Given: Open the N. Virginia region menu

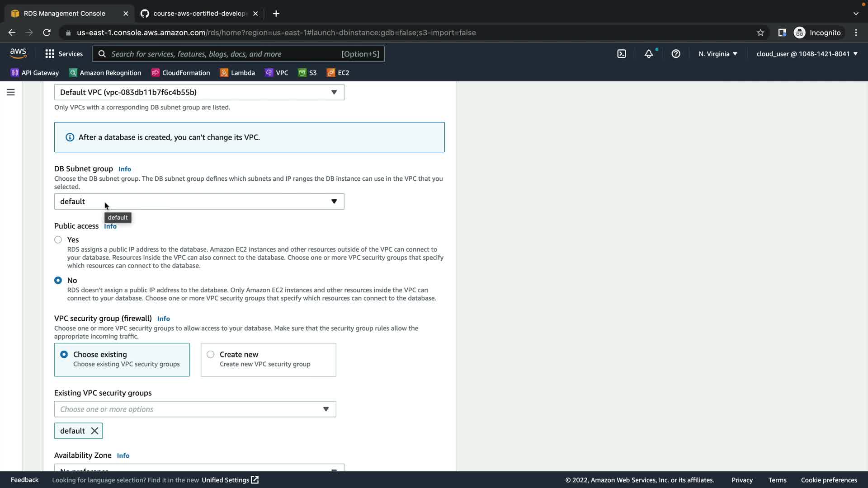Looking at the screenshot, I should coord(717,54).
